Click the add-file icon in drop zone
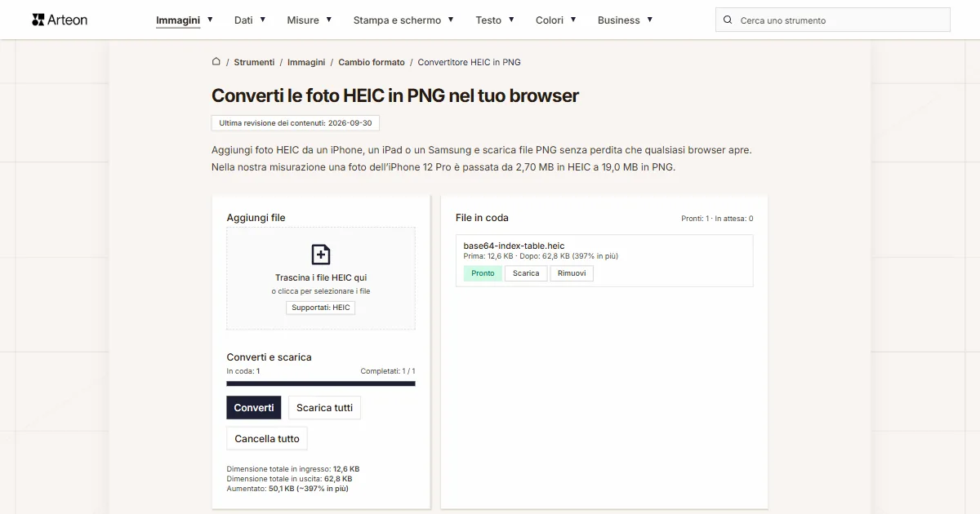 [321, 254]
